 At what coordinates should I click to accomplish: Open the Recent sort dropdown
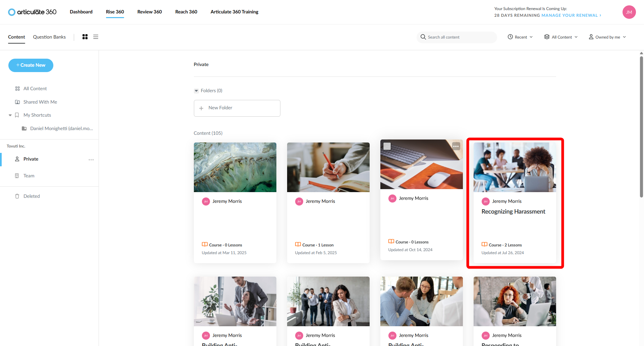tap(520, 37)
